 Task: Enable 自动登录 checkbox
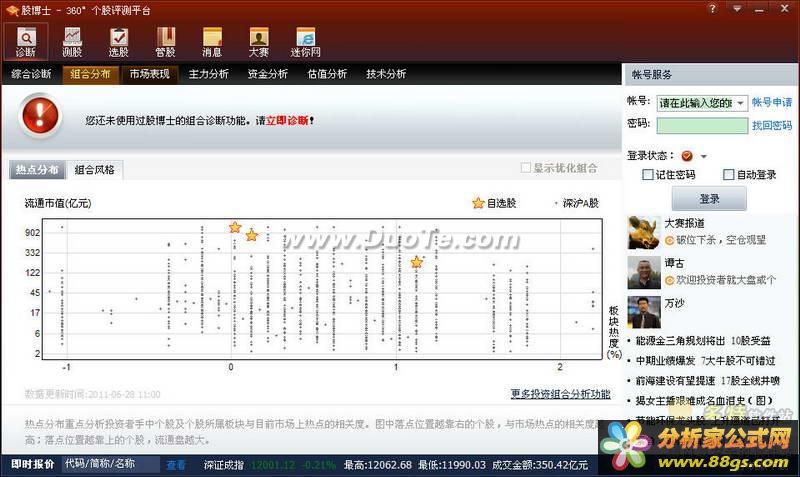pyautogui.click(x=729, y=175)
